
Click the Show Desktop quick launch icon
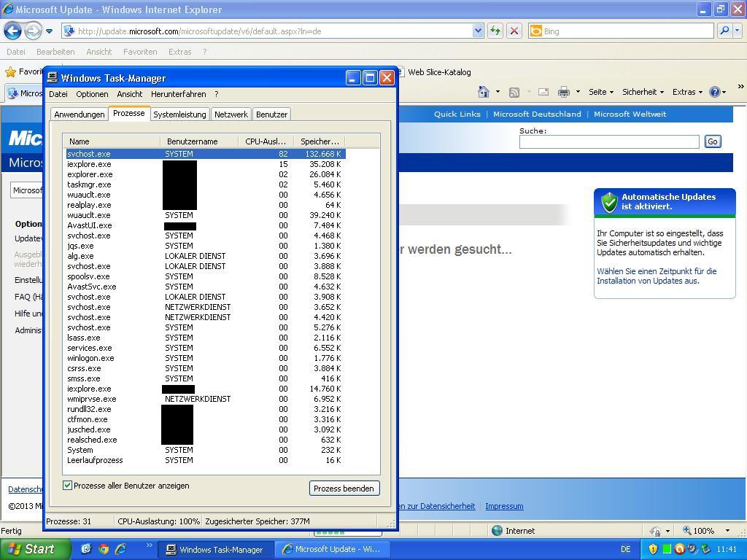click(x=86, y=548)
